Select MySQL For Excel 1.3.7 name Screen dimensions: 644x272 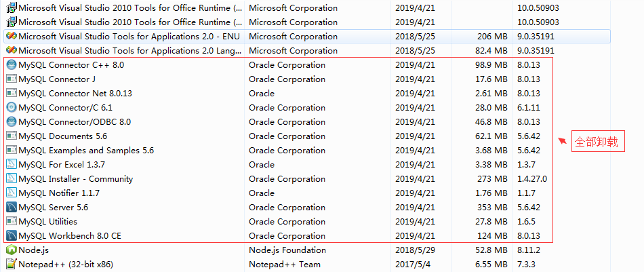point(62,165)
